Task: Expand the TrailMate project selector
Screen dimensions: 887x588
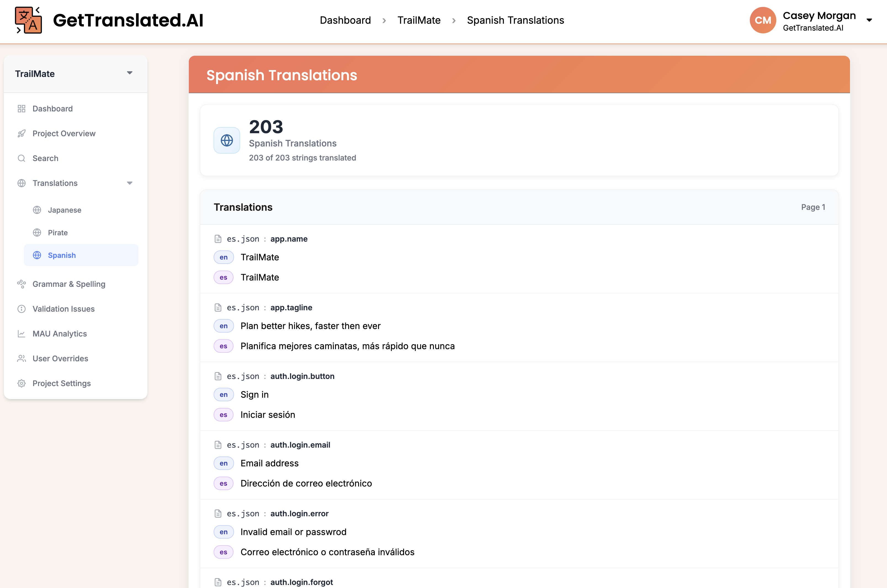Action: 129,73
